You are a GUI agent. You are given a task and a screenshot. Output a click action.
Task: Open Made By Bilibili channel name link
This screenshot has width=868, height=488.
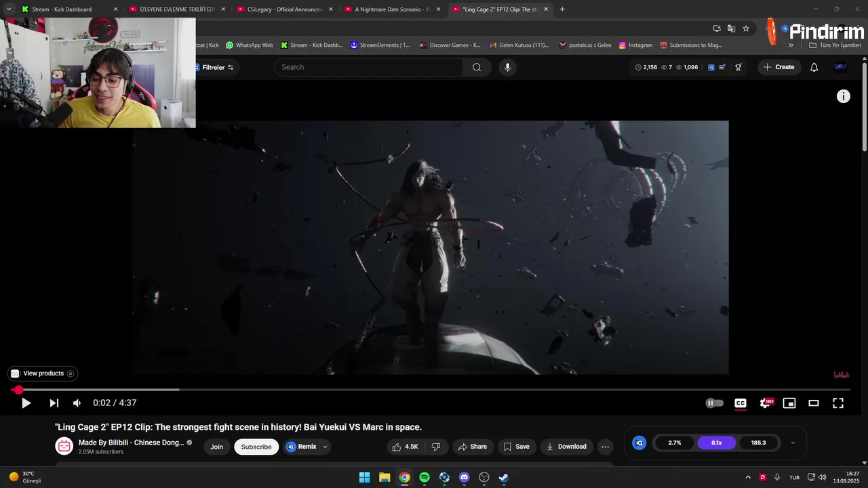pos(132,443)
